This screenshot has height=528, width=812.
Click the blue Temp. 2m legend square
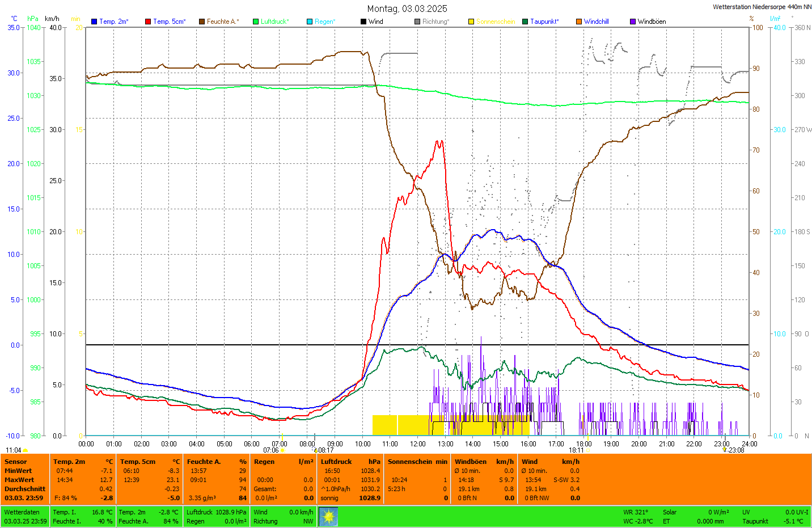click(94, 22)
